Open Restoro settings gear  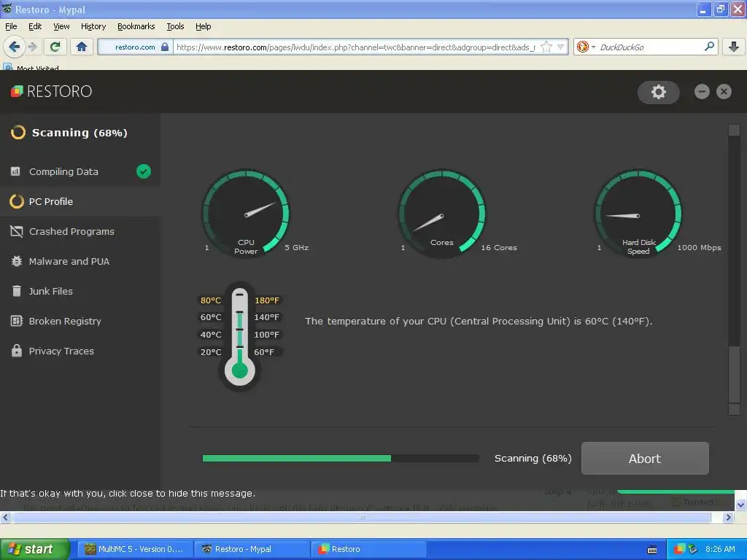[x=659, y=92]
